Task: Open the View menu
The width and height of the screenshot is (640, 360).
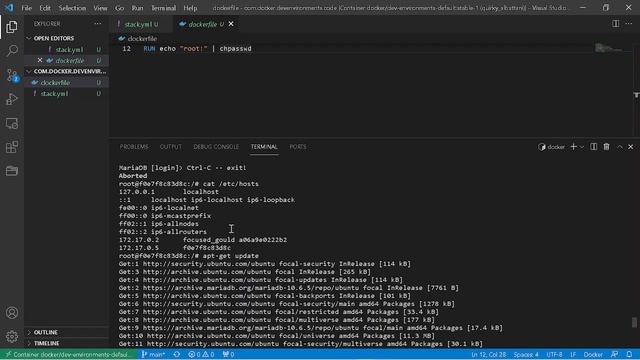Action: 100,8
